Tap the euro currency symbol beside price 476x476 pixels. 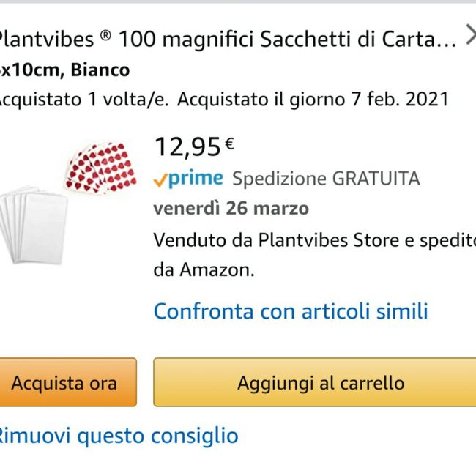[229, 144]
